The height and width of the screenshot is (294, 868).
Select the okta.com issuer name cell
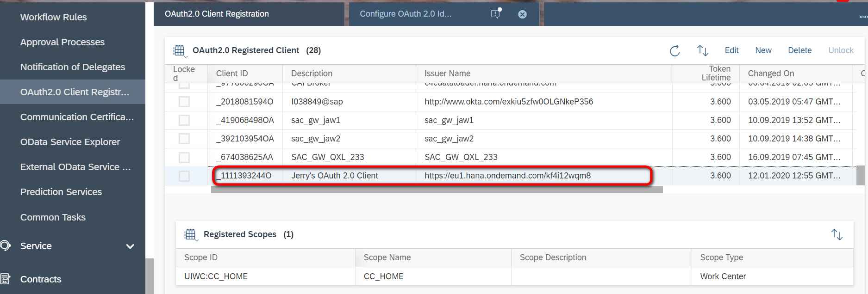(x=544, y=102)
